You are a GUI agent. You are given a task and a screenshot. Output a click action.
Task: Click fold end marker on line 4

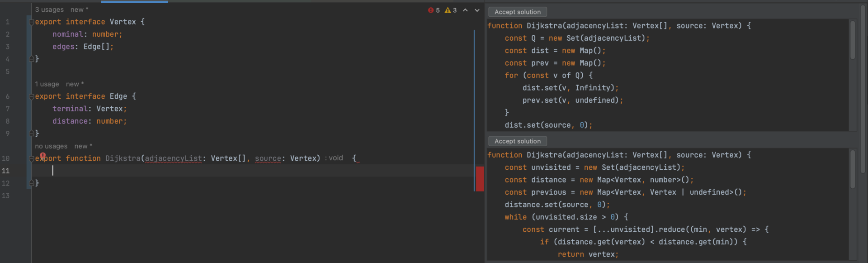[x=32, y=59]
